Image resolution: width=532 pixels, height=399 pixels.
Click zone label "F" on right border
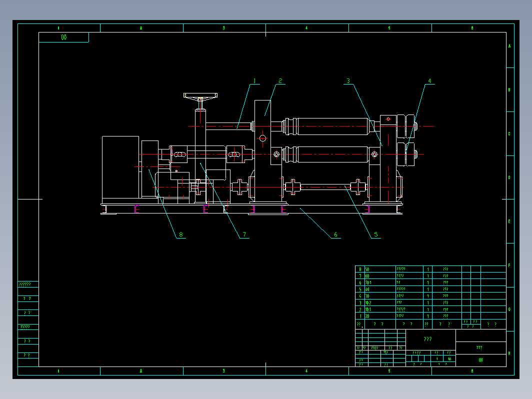click(x=509, y=265)
